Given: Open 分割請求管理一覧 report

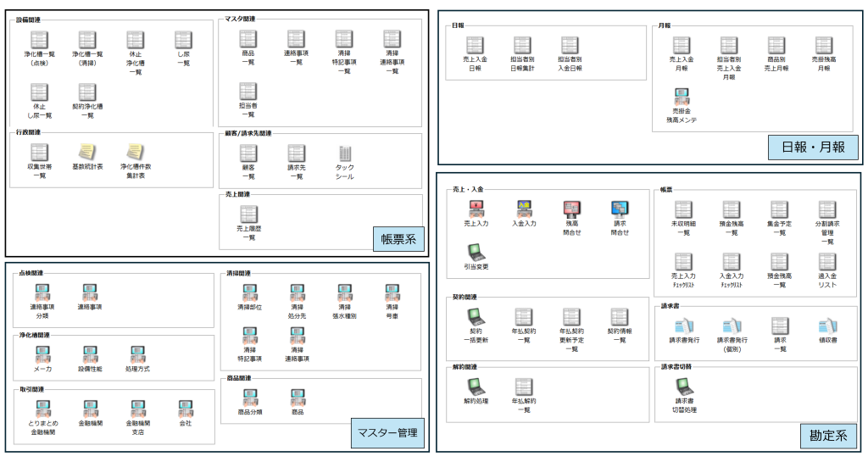Looking at the screenshot, I should point(827,209).
